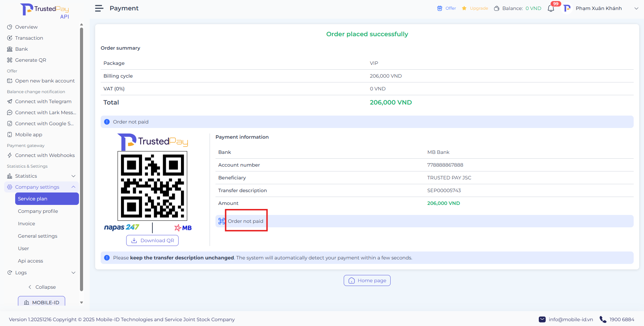Go to the Home page button
This screenshot has width=644, height=326.
pos(367,280)
